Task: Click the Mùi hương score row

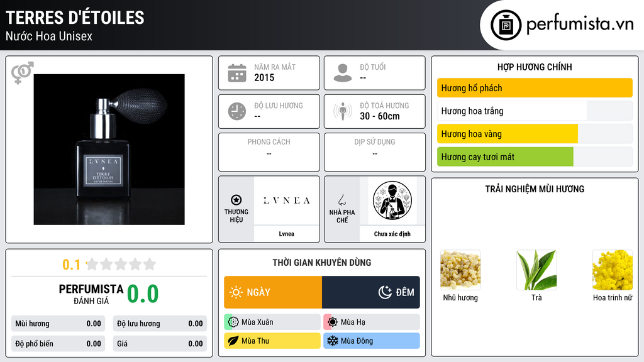Action: pyautogui.click(x=58, y=324)
